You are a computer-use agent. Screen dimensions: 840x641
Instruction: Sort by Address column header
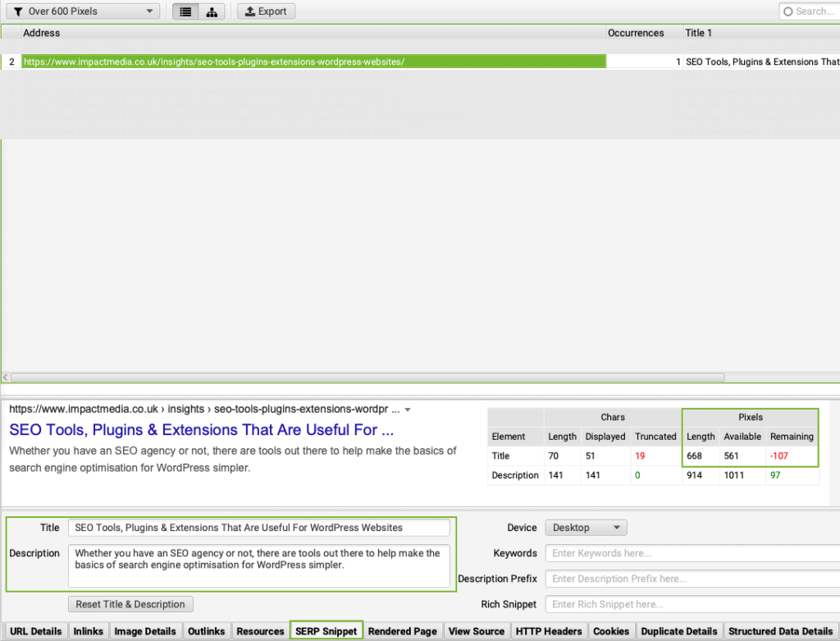click(x=313, y=33)
